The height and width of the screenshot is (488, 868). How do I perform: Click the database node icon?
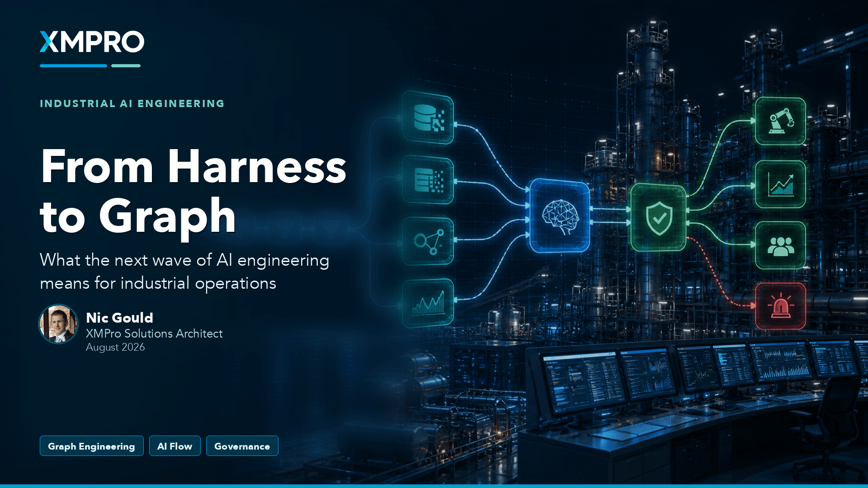[x=428, y=117]
